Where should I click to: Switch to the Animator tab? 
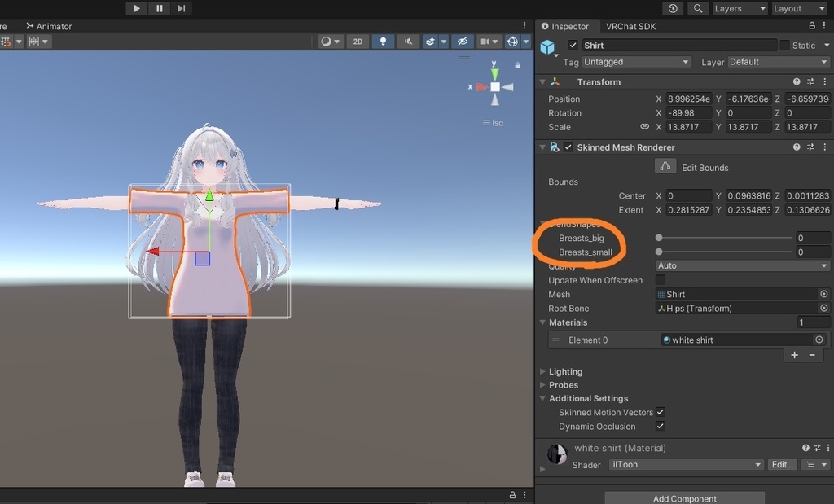49,26
